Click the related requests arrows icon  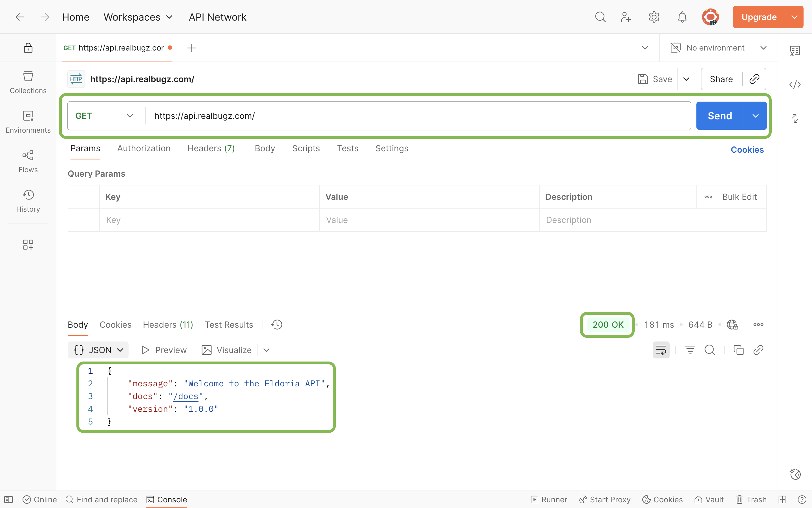[795, 119]
